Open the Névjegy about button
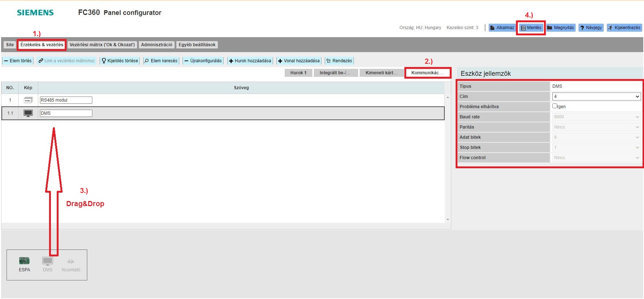 (591, 28)
